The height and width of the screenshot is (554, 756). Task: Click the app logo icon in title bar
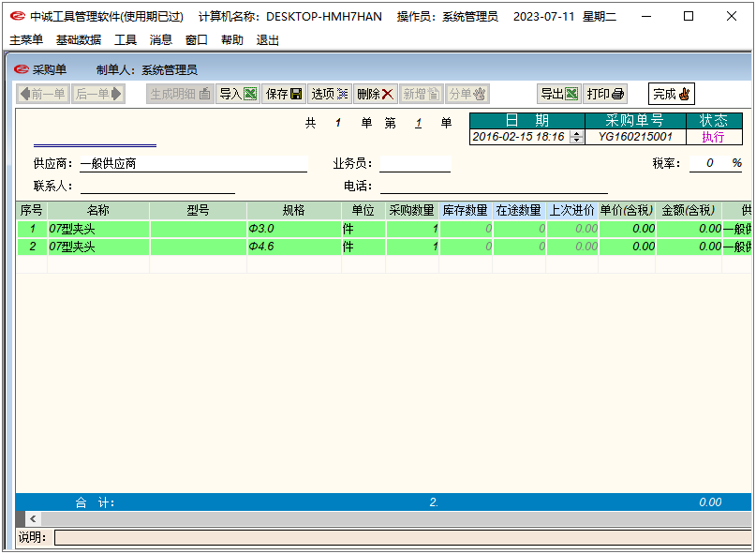click(x=18, y=17)
